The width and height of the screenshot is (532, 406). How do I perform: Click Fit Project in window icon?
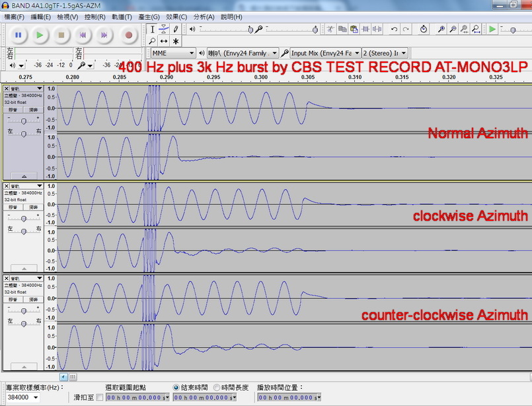476,30
